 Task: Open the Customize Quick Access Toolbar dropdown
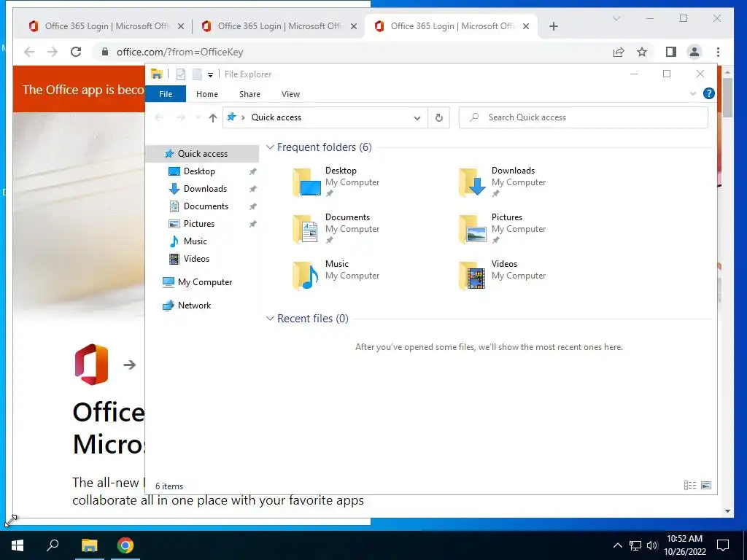click(210, 75)
